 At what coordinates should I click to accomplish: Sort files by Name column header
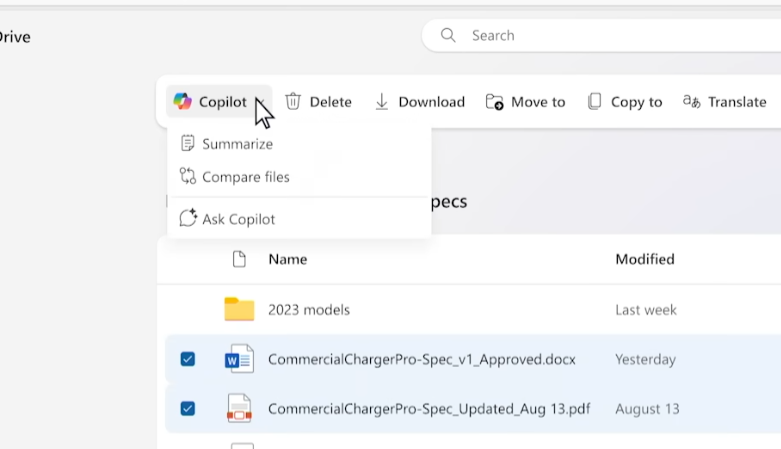pos(287,259)
